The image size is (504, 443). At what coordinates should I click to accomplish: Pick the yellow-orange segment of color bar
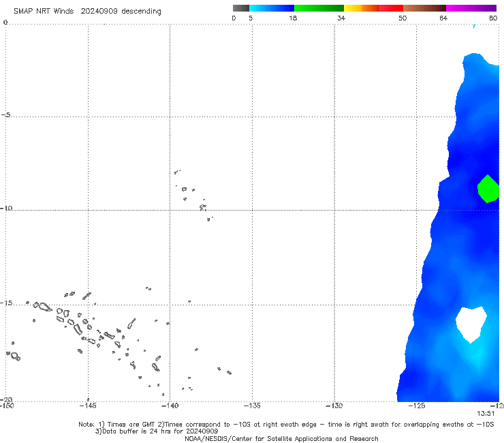(x=362, y=8)
